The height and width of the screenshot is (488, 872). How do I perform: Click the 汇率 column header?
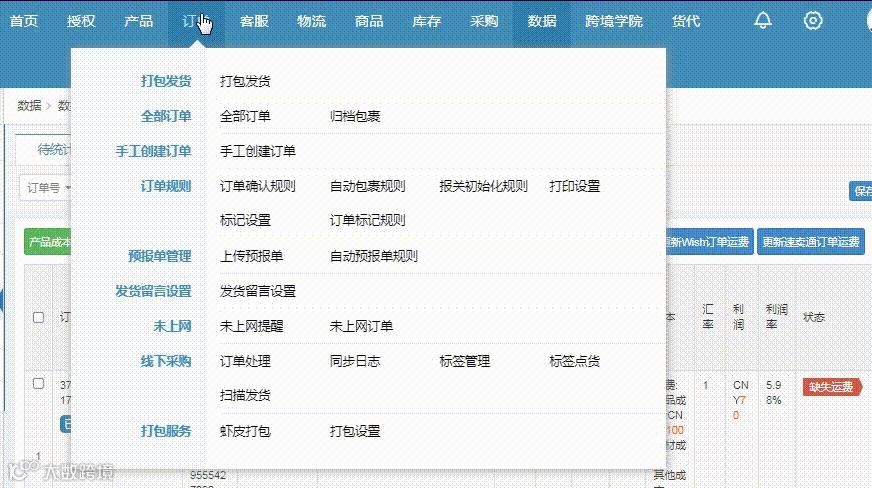tap(707, 317)
